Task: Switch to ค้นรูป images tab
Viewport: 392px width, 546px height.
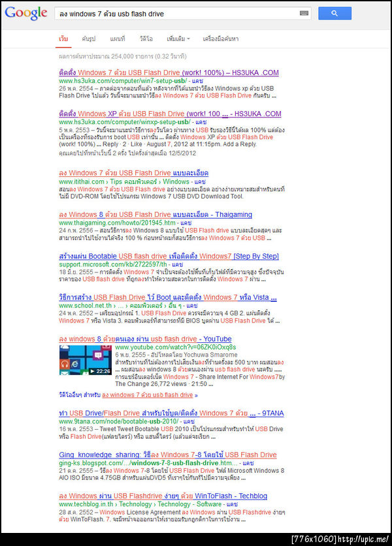Action: point(88,39)
